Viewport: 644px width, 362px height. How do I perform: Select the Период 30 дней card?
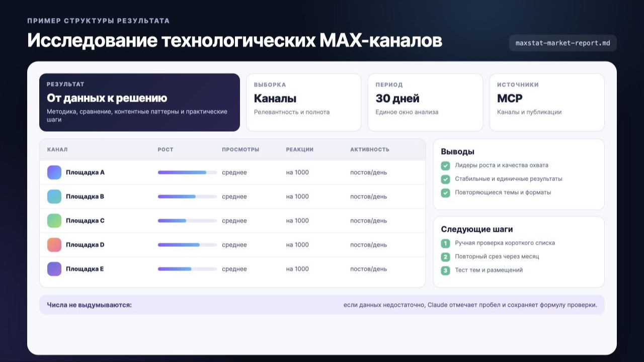(x=425, y=103)
